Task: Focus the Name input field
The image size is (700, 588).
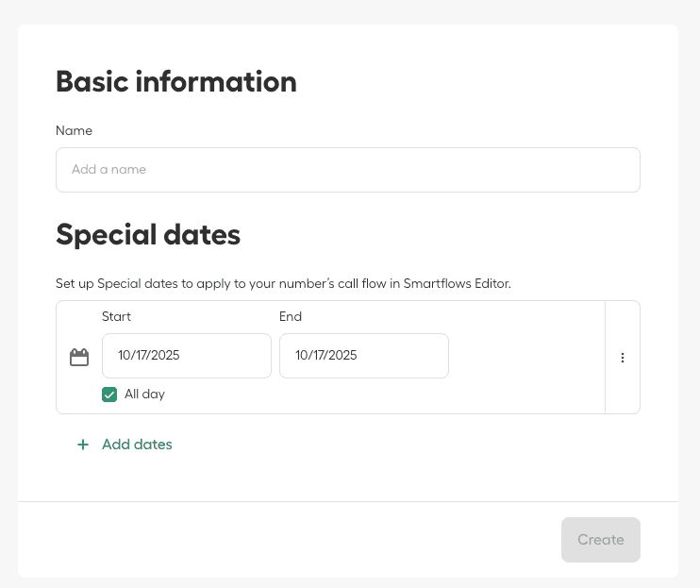Action: pyautogui.click(x=347, y=170)
